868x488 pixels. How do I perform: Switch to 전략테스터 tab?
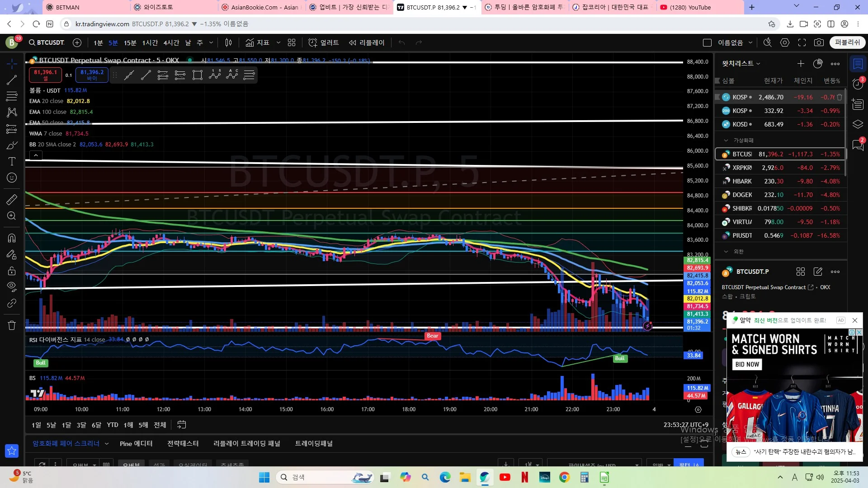(x=183, y=444)
